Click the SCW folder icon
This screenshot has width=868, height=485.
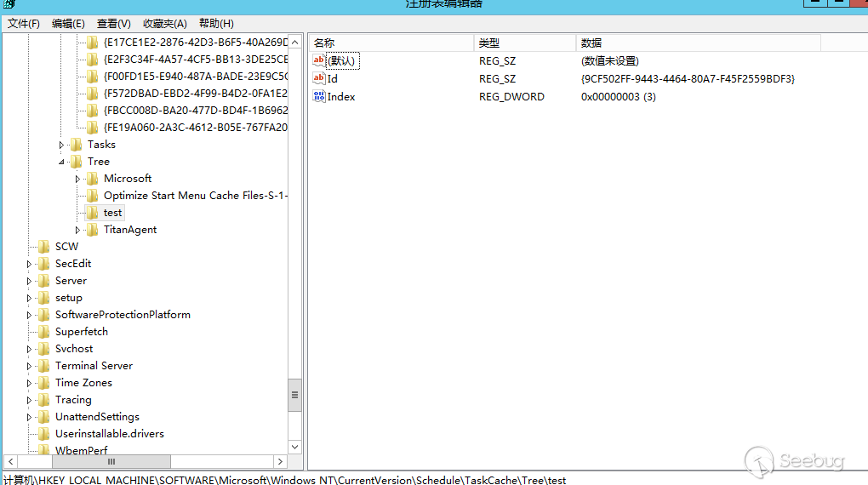43,247
